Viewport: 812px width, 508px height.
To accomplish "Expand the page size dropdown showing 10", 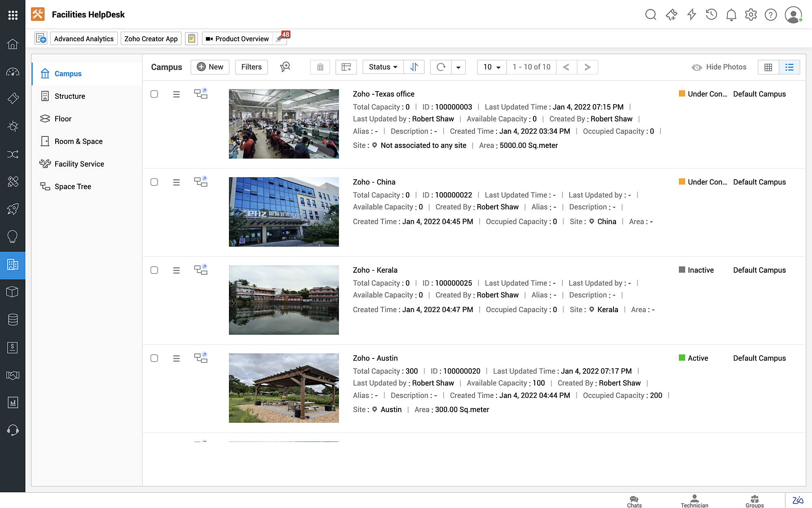I will pos(491,67).
